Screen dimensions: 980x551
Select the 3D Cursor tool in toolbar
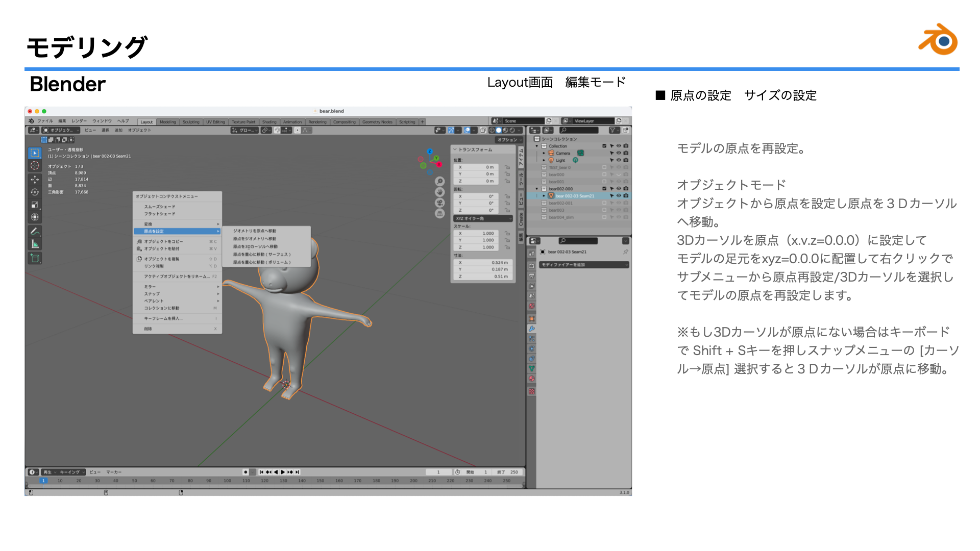[35, 166]
